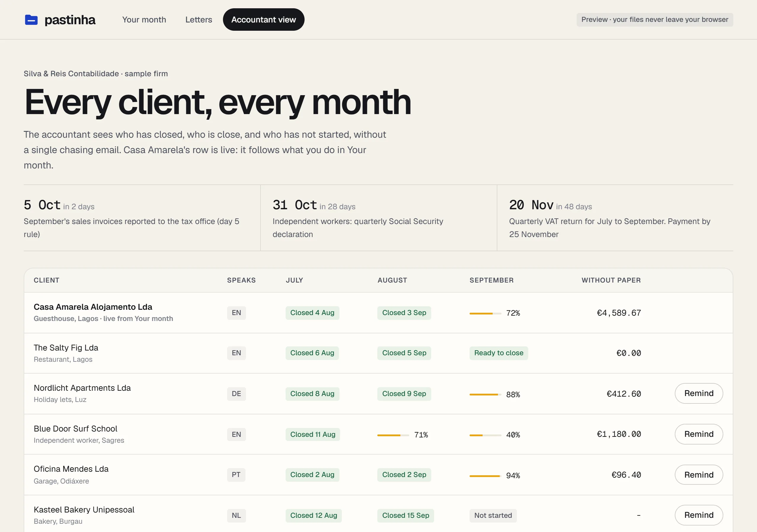Send reminder to Oficina Mendes Lda
Screen dimensions: 757x532
point(699,475)
